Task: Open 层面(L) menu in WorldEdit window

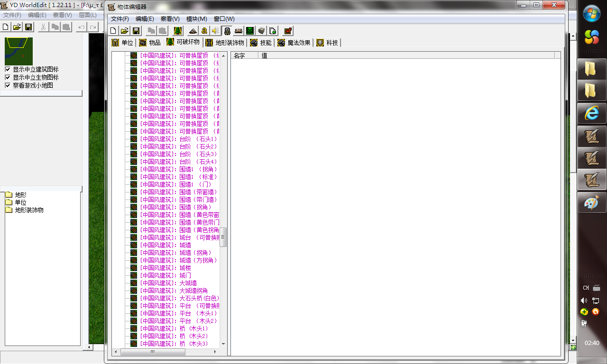Action: tap(88, 15)
